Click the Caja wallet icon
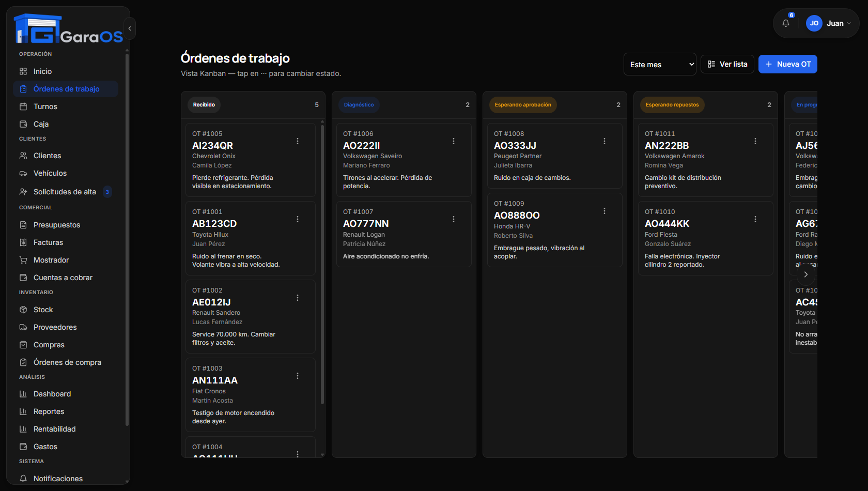868x491 pixels. [x=23, y=124]
